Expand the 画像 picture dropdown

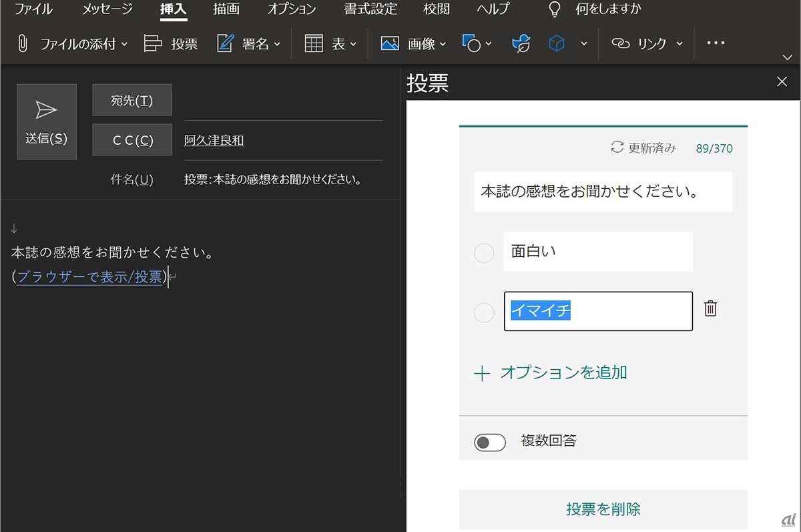click(443, 44)
